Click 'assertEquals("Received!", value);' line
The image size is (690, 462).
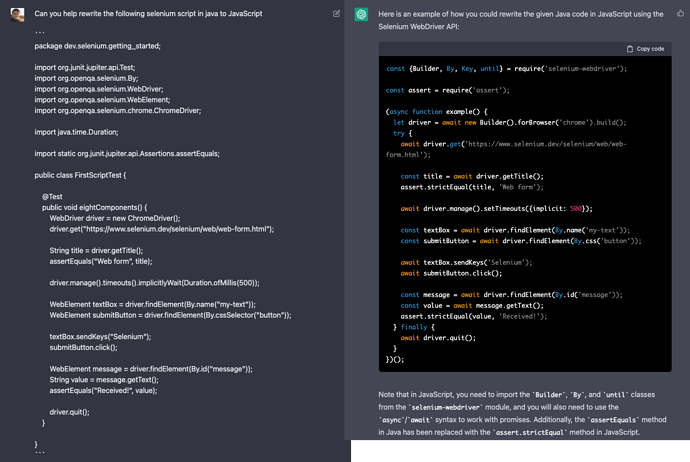[103, 391]
